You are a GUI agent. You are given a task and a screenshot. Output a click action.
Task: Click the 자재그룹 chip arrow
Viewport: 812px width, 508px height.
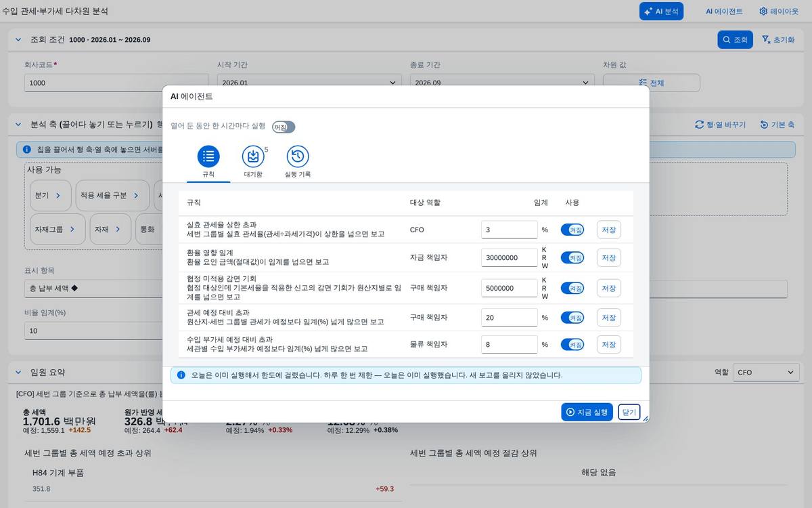tap(72, 229)
